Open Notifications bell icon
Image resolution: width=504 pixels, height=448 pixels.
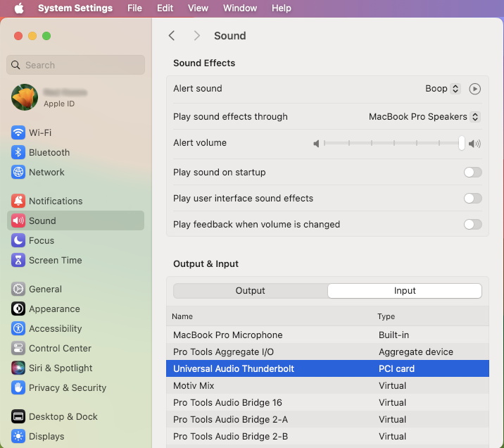[18, 201]
